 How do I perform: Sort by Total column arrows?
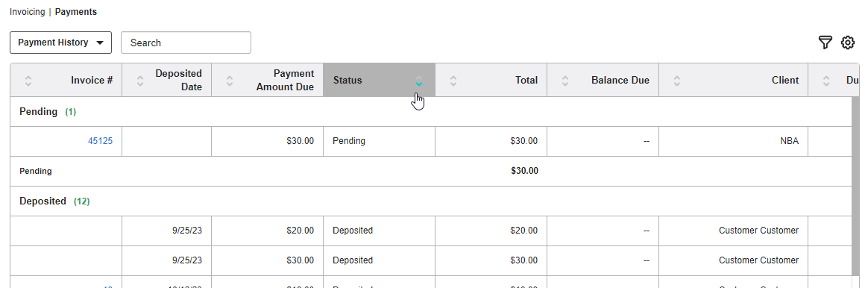click(x=453, y=81)
